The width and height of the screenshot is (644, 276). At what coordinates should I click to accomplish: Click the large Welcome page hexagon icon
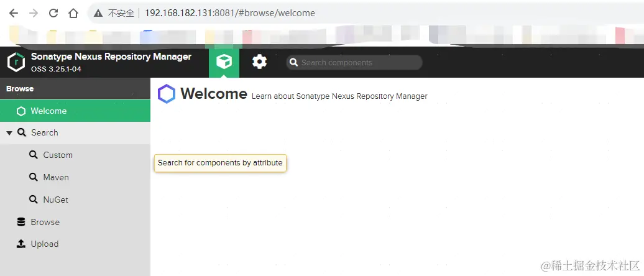(167, 94)
